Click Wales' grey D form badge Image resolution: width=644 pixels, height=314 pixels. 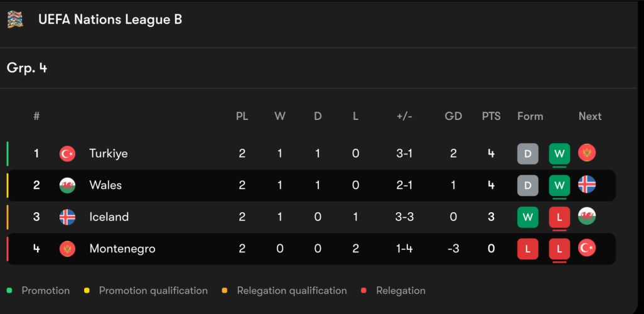coord(528,185)
